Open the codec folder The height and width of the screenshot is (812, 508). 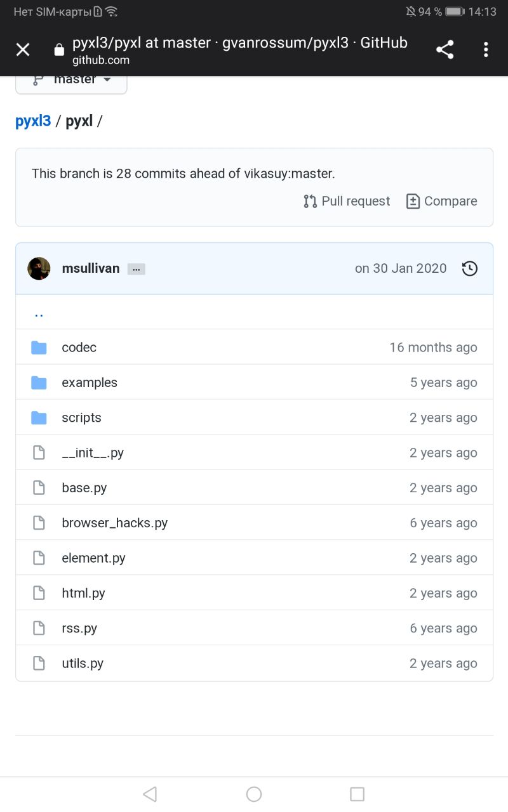point(79,348)
